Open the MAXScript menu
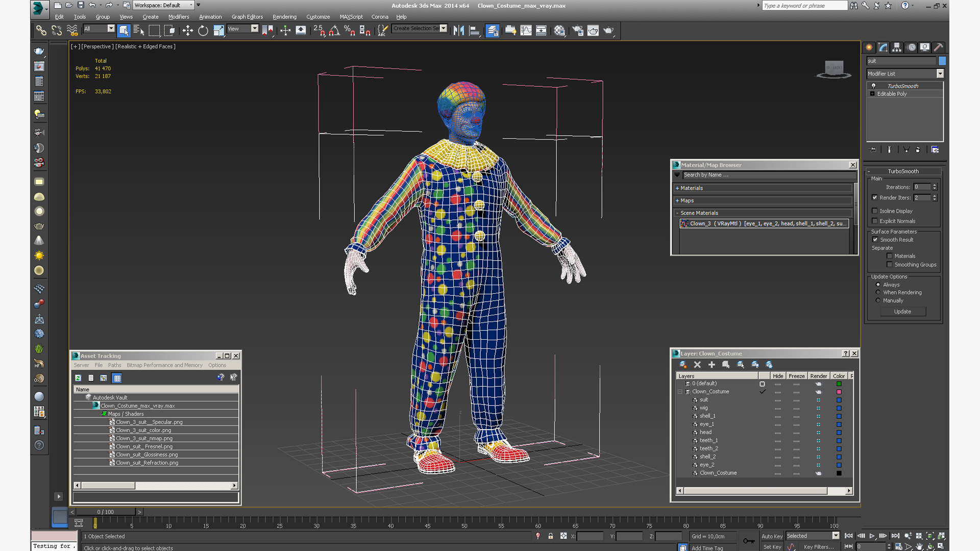Screen dimensions: 980x551 pyautogui.click(x=351, y=17)
